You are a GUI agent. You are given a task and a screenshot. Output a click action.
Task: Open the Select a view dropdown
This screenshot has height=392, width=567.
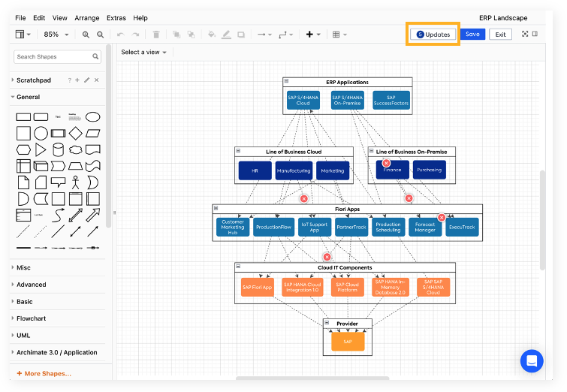143,52
